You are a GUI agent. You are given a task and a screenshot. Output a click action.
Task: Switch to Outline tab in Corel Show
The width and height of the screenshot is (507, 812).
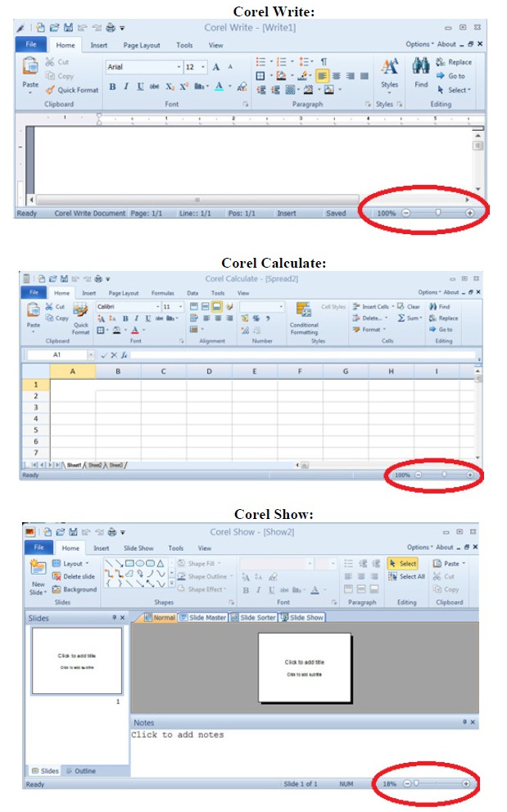(80, 771)
